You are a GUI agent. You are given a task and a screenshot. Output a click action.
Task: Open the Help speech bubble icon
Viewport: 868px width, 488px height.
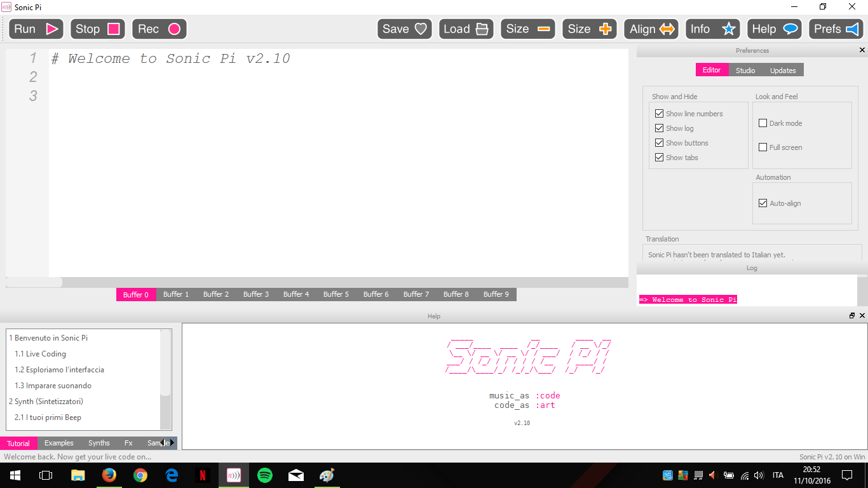coord(790,29)
